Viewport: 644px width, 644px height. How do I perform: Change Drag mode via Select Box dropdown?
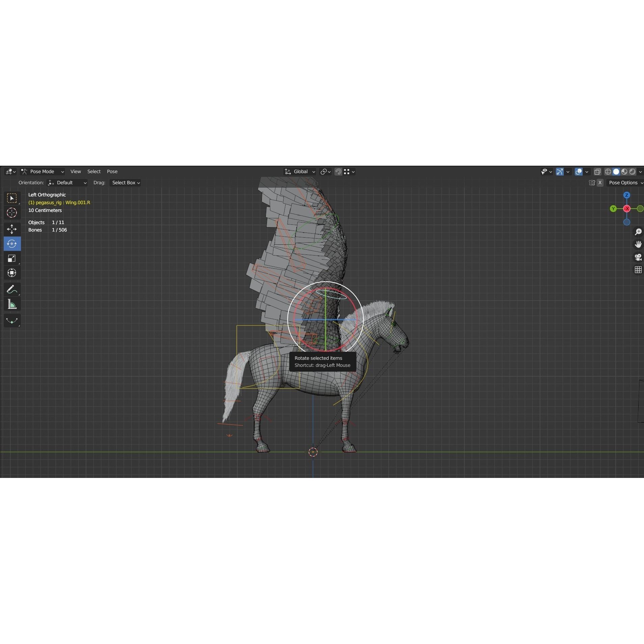click(125, 183)
